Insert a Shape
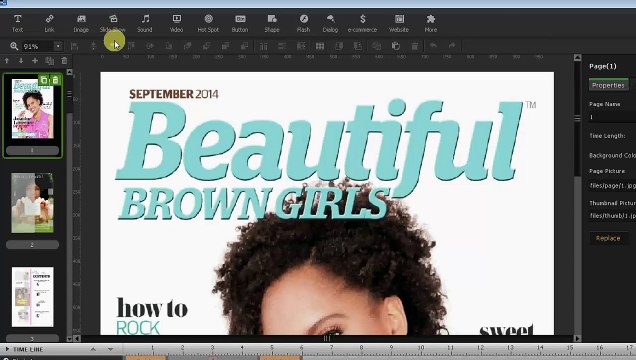636x360 pixels. point(272,24)
